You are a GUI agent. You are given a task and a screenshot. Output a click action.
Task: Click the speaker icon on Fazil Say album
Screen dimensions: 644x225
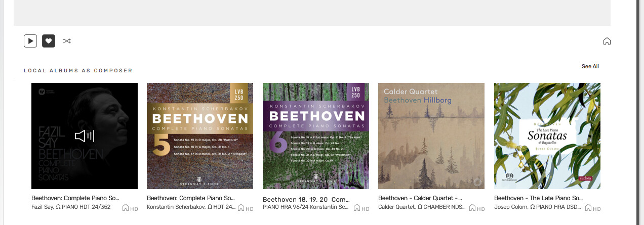pyautogui.click(x=85, y=136)
